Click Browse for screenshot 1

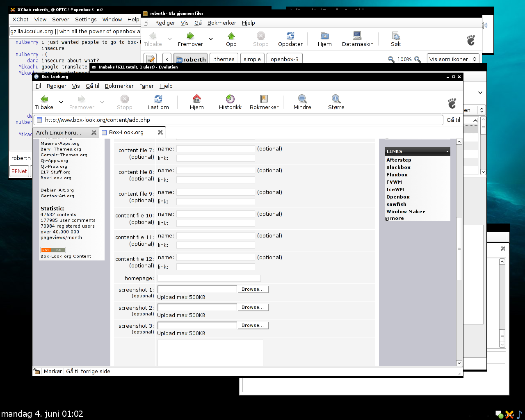pyautogui.click(x=253, y=290)
